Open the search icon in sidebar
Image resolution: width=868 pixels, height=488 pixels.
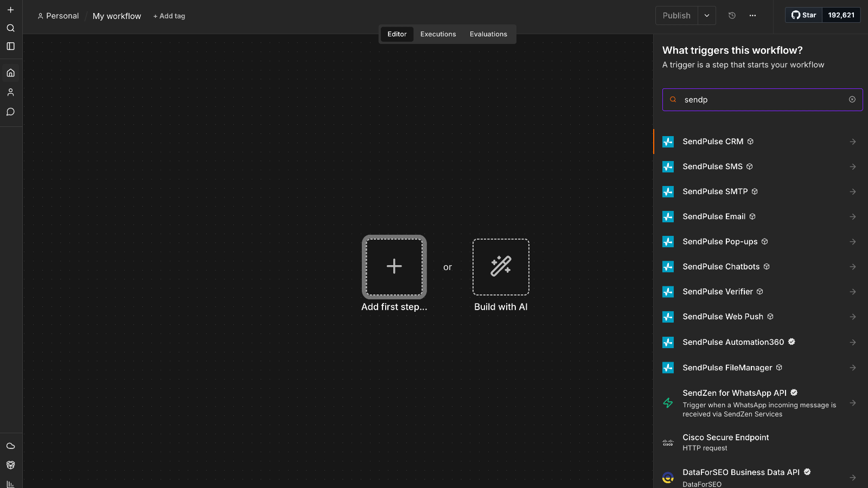click(10, 28)
